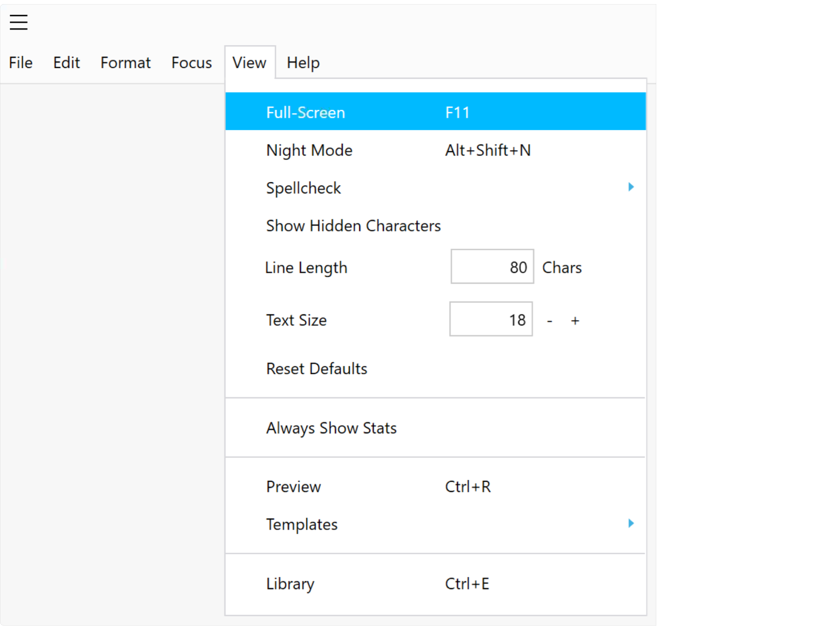Close the View menu tab

point(249,63)
